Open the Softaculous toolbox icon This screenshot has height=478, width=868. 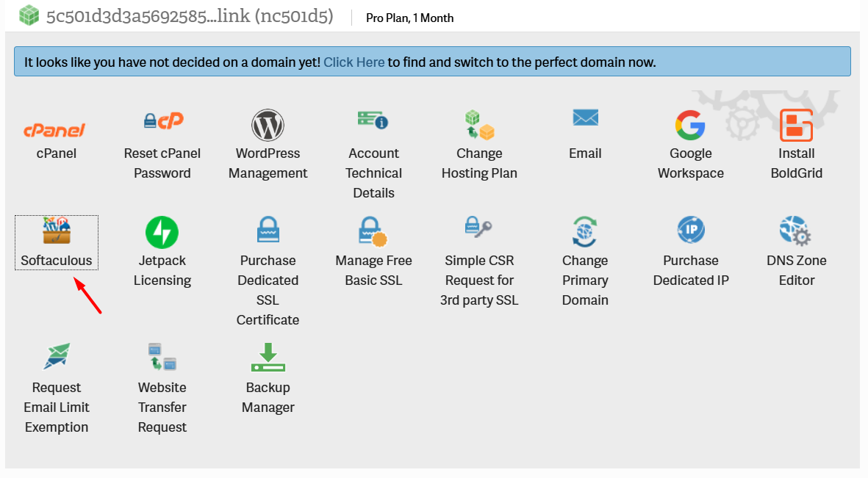point(57,231)
